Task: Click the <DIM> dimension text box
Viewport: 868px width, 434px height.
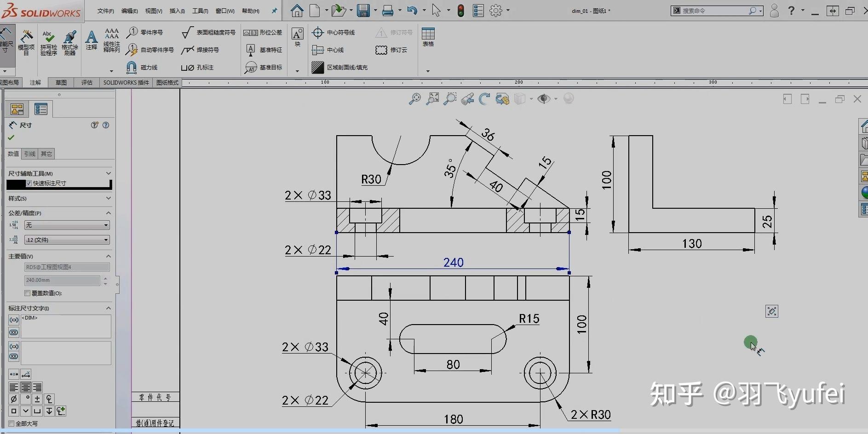Action: (x=66, y=326)
